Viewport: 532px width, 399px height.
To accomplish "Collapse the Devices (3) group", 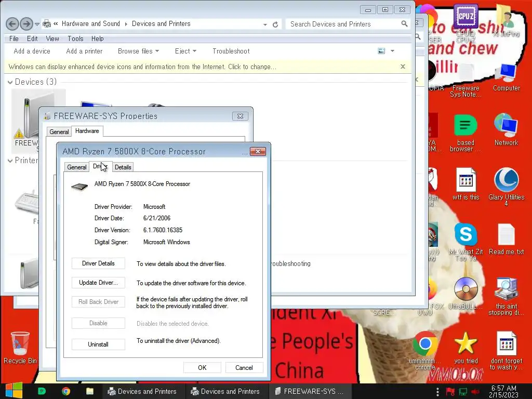I will (10, 82).
